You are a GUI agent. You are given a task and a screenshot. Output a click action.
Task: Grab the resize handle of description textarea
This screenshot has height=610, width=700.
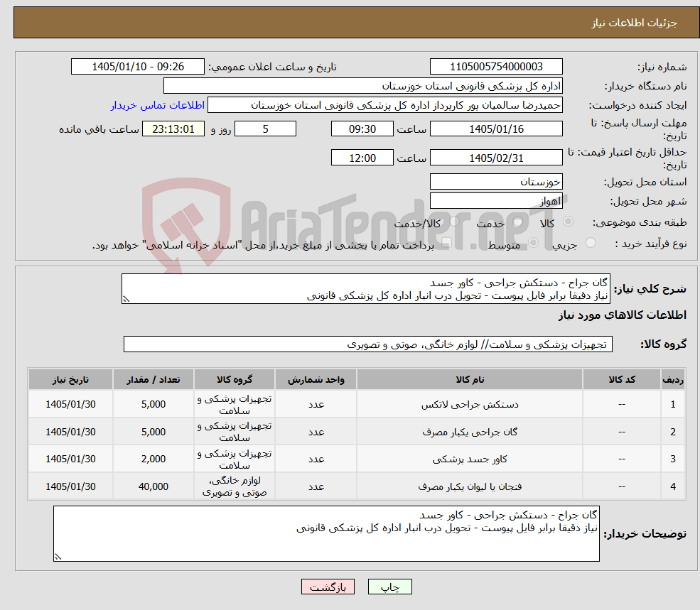(126, 300)
